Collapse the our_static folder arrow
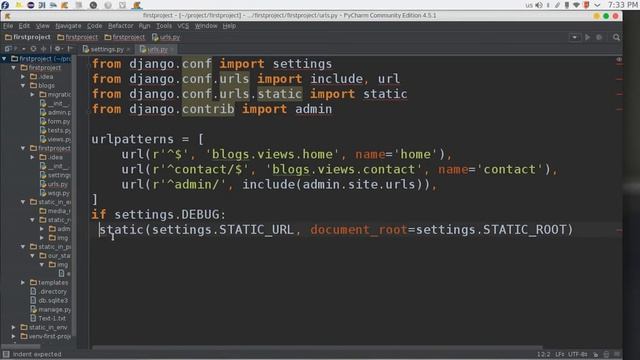Viewport: 640px width, 360px height. coord(33,256)
